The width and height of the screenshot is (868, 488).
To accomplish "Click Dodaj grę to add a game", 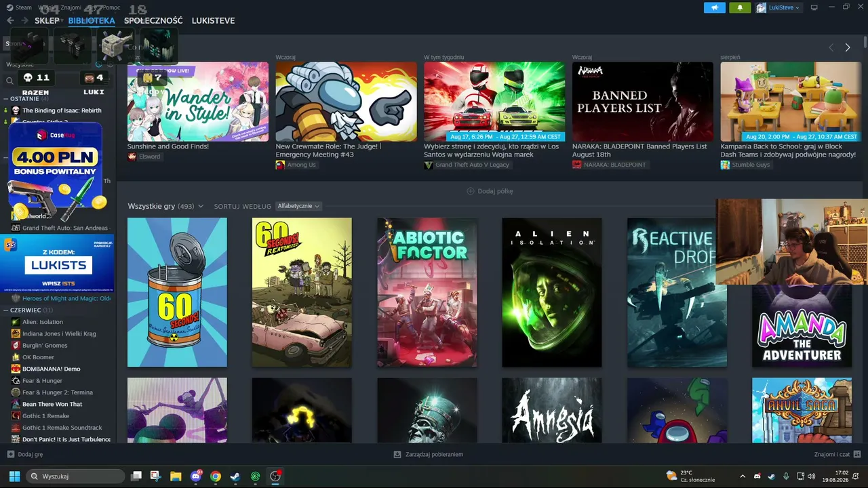I will coord(25,454).
